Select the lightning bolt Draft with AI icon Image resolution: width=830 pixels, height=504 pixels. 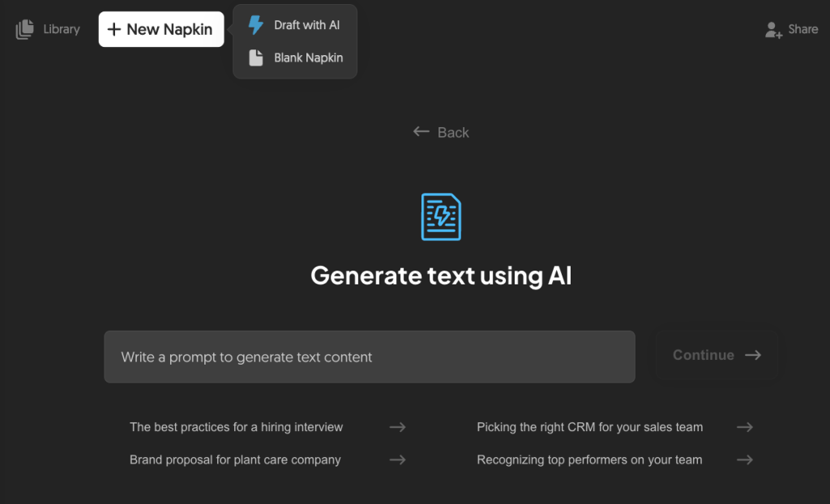coord(256,24)
